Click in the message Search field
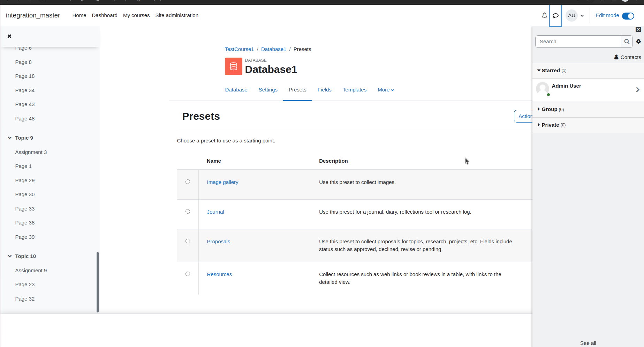644x347 pixels. 578,42
